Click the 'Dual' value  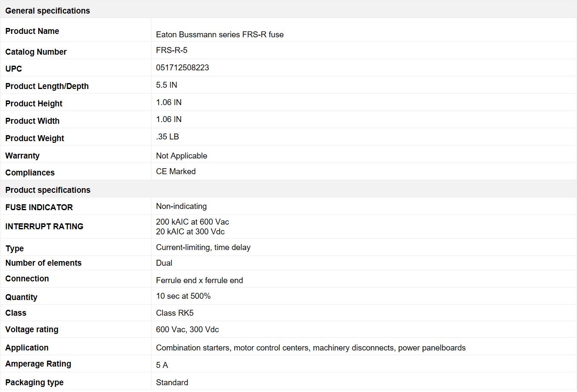[164, 263]
